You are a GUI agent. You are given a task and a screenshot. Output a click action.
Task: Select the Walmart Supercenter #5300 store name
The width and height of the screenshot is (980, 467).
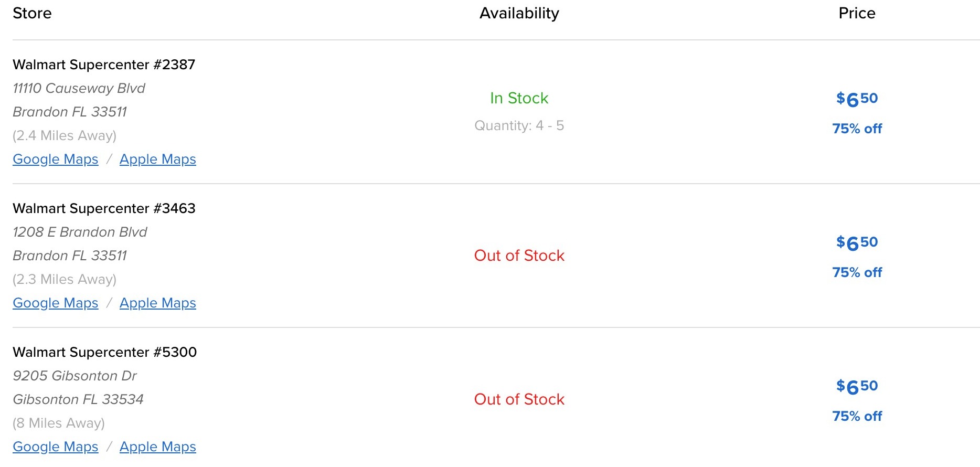coord(104,352)
